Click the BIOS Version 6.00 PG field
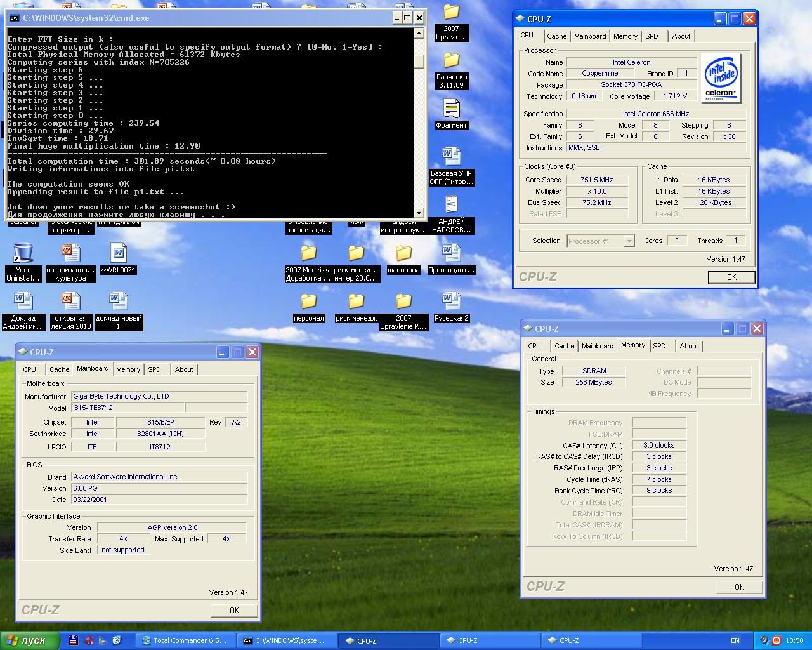 (x=159, y=488)
